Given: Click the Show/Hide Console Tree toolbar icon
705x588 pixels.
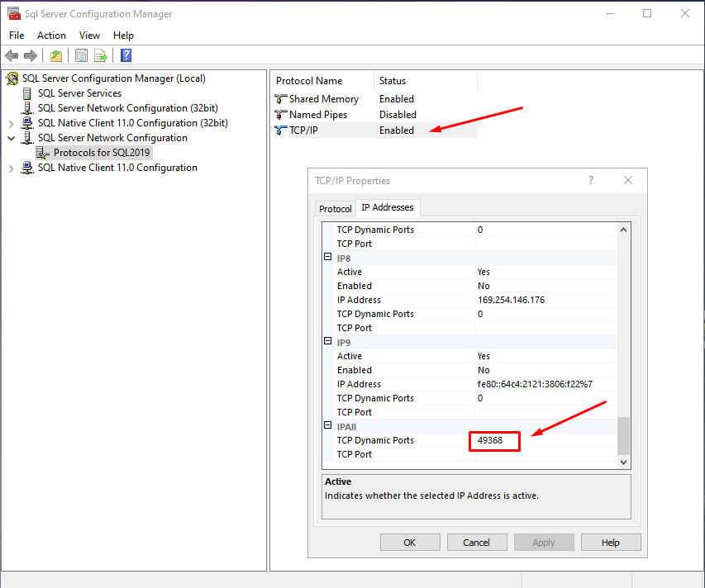Looking at the screenshot, I should click(79, 55).
